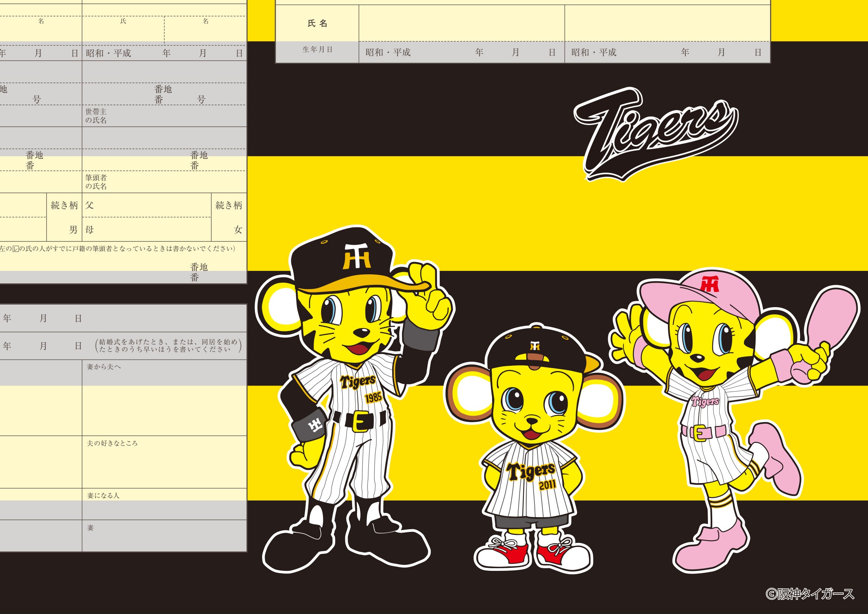This screenshot has width=868, height=614.
Task: Click the 生年月日 header cell
Action: (317, 50)
